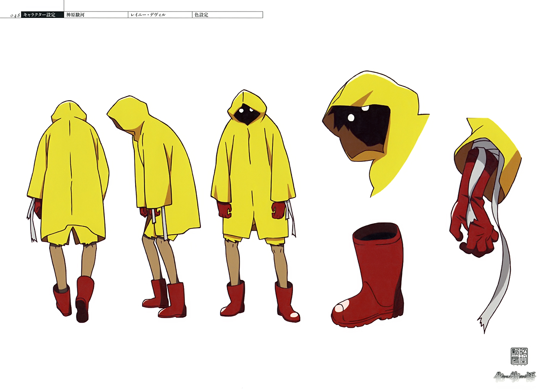548x392 pixels.
Task: Select the back-view raincoat figure illustration
Action: pos(68,211)
